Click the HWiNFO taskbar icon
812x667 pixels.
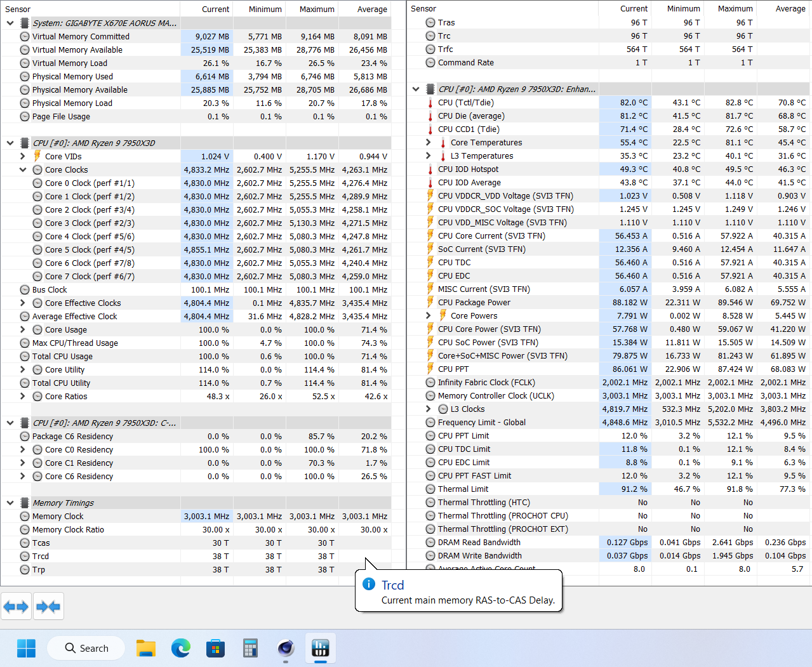321,648
